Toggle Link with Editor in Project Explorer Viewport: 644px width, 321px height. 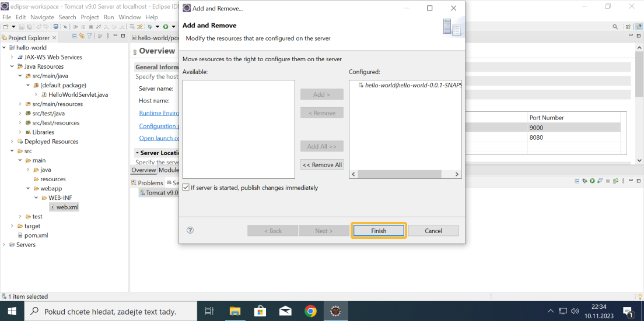82,36
